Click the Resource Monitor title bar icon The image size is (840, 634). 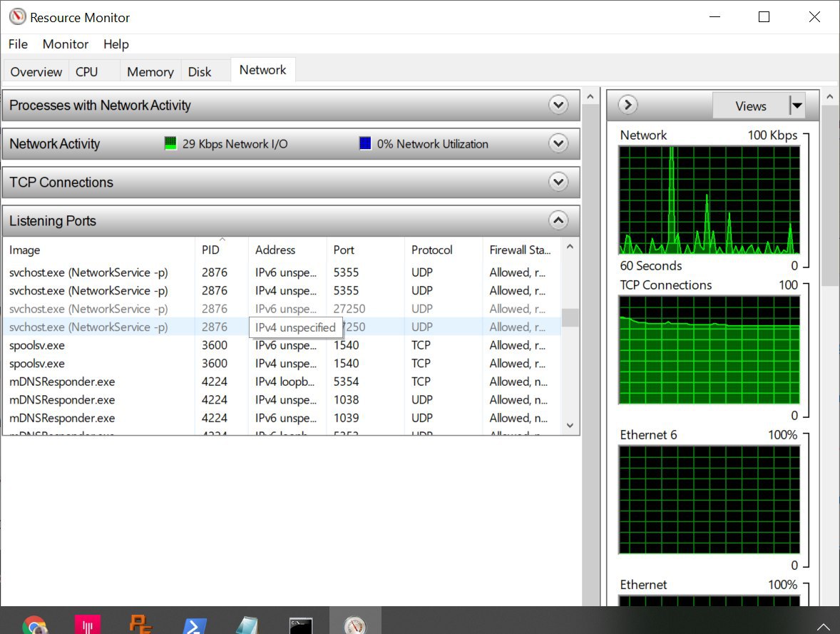18,16
